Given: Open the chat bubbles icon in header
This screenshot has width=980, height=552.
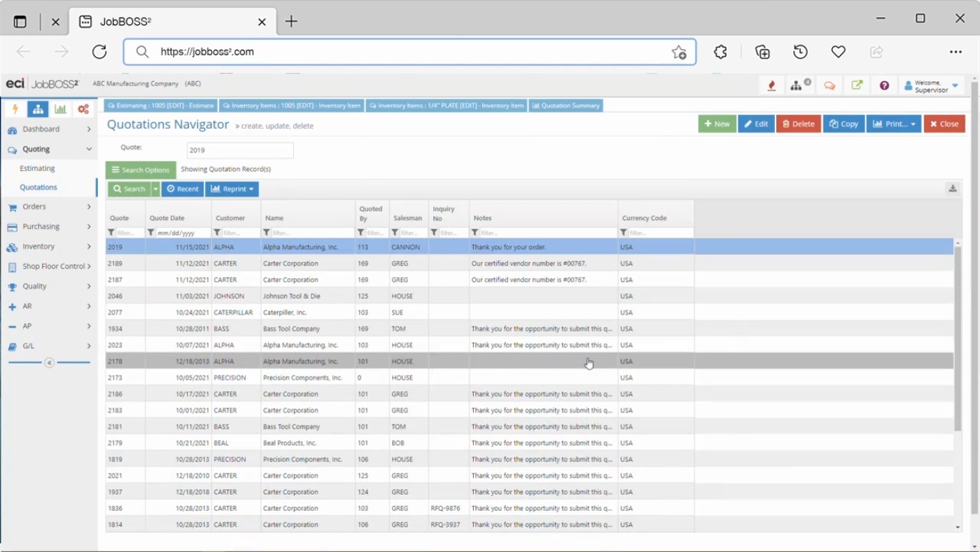Looking at the screenshot, I should (829, 85).
